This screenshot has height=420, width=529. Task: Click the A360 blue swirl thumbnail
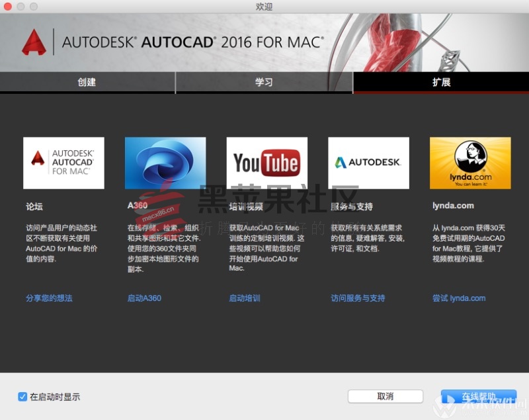pos(165,163)
